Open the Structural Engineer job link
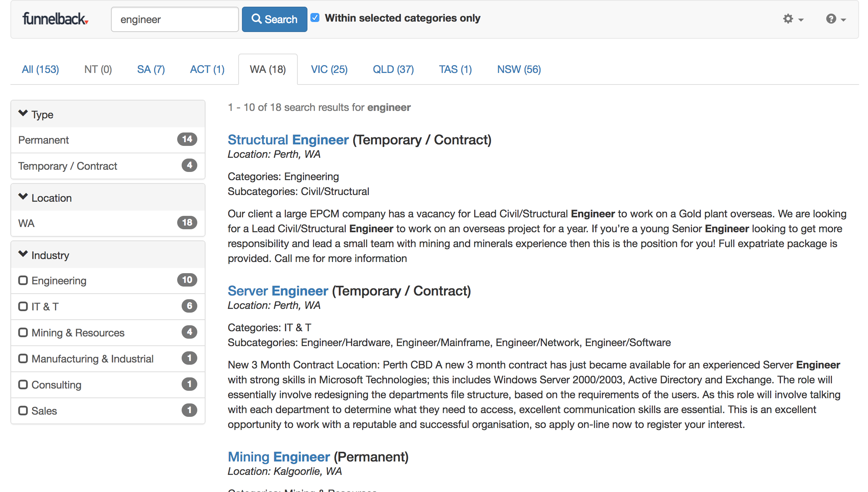 [x=288, y=140]
